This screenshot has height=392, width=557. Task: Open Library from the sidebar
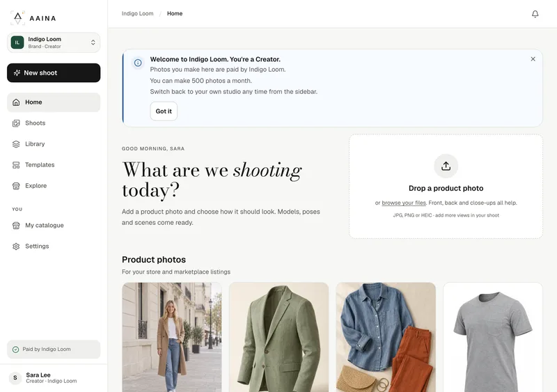(x=54, y=144)
